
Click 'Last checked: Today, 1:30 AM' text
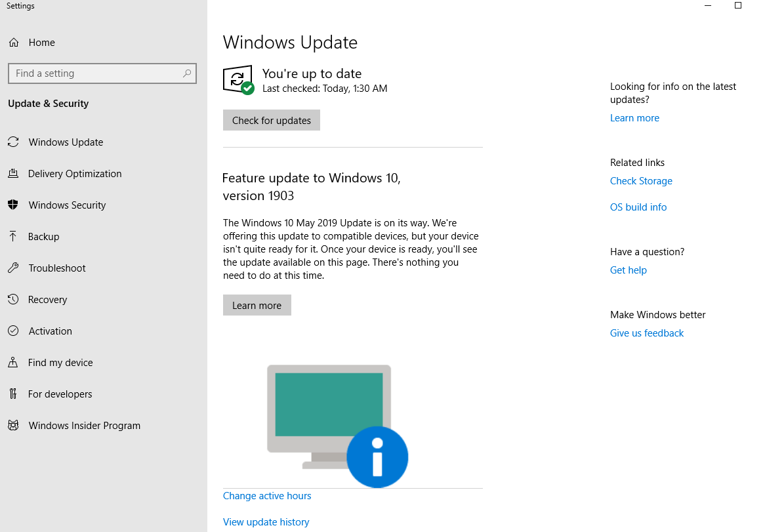click(325, 89)
